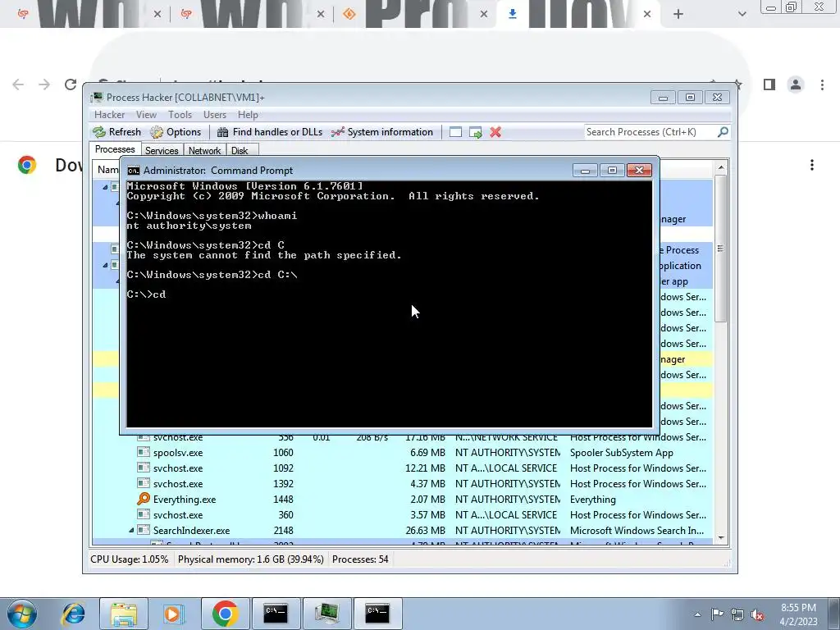Switch to the Network tab

[x=204, y=151]
